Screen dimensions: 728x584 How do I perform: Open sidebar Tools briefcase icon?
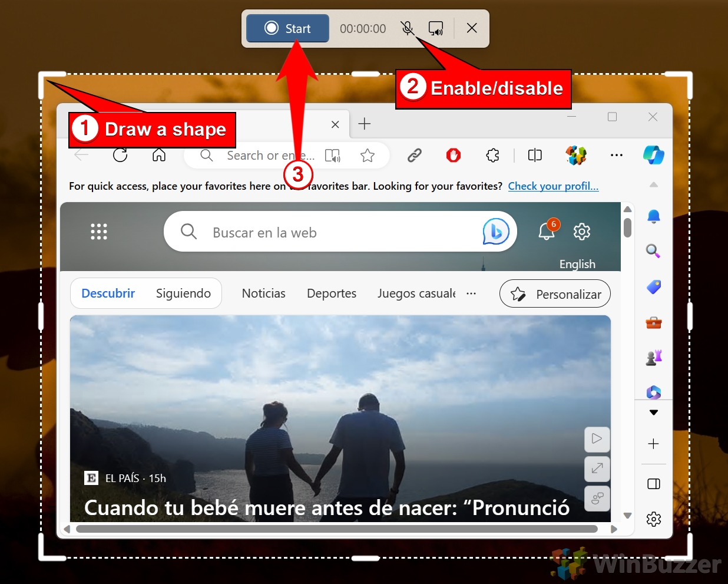click(x=654, y=322)
